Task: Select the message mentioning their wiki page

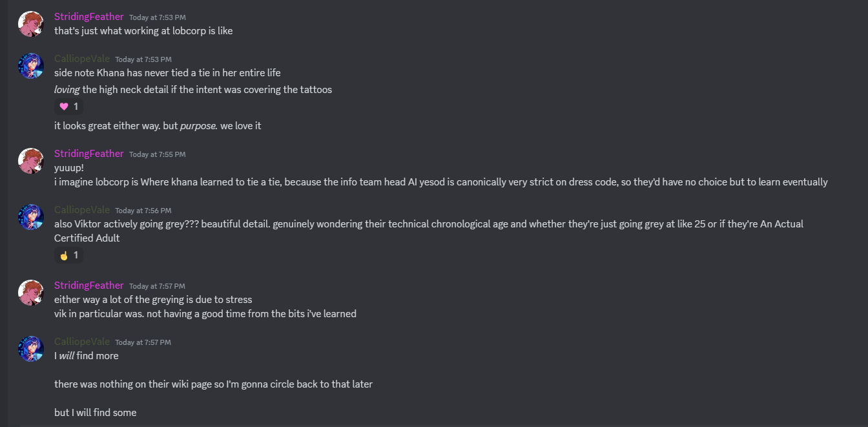Action: click(213, 384)
